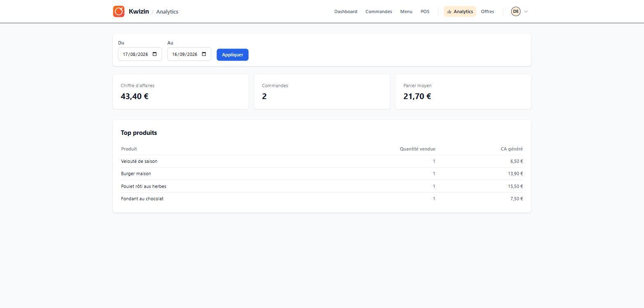Select the Burger maison row
Screen dimensions: 644x308
(x=322, y=174)
